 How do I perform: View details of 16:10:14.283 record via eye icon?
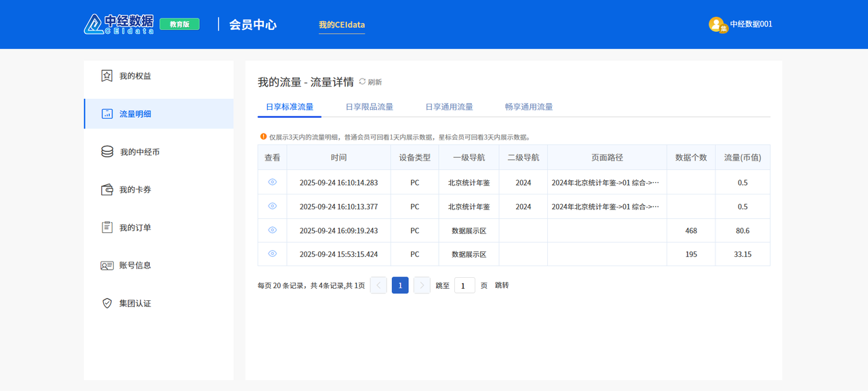click(273, 182)
